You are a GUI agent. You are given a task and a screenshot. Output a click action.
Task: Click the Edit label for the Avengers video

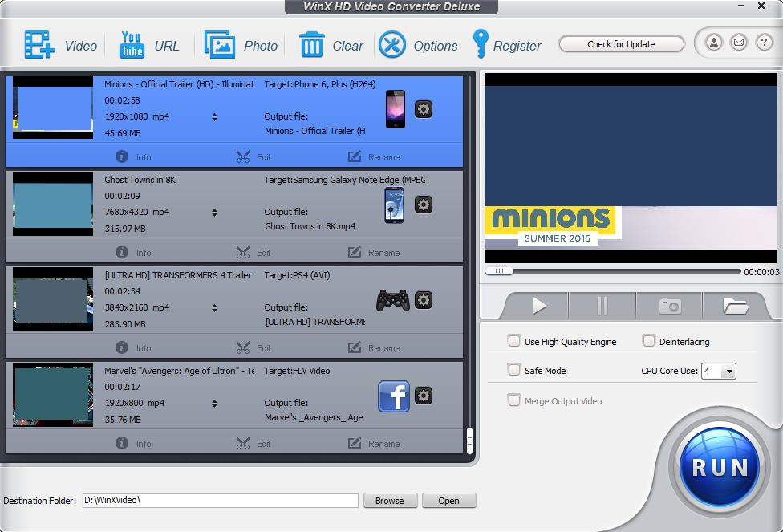[264, 444]
